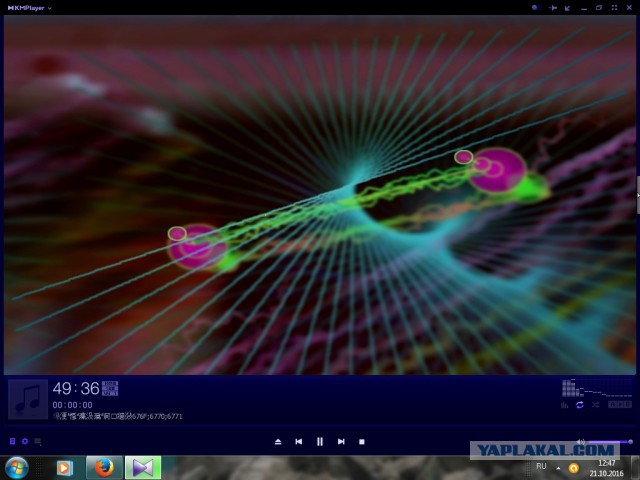Toggle shuffle playback icon
Viewport: 640px width, 480px height.
coord(596,404)
